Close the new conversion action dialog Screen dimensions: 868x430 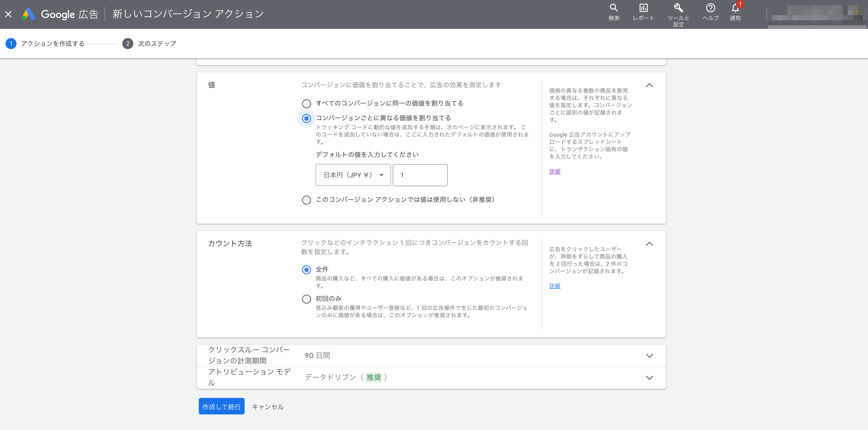coord(8,14)
